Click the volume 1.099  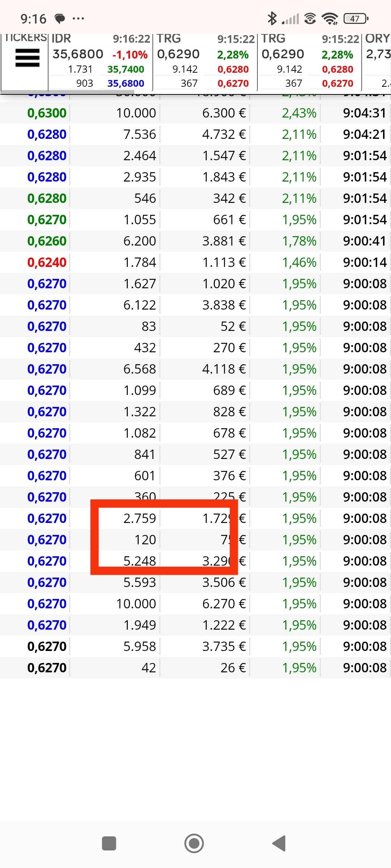(140, 391)
